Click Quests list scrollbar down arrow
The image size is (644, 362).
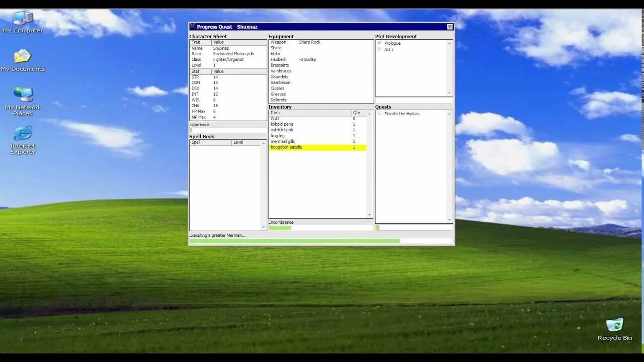(450, 220)
